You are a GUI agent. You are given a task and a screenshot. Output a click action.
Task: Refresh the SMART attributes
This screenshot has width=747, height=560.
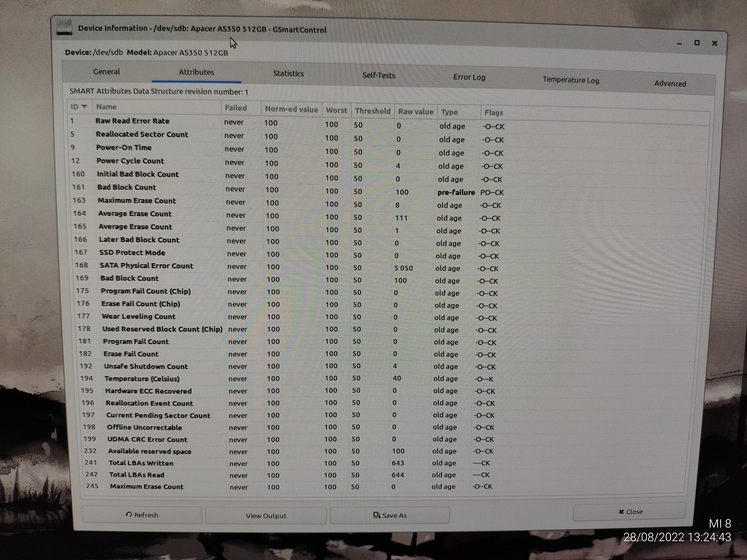(x=142, y=515)
